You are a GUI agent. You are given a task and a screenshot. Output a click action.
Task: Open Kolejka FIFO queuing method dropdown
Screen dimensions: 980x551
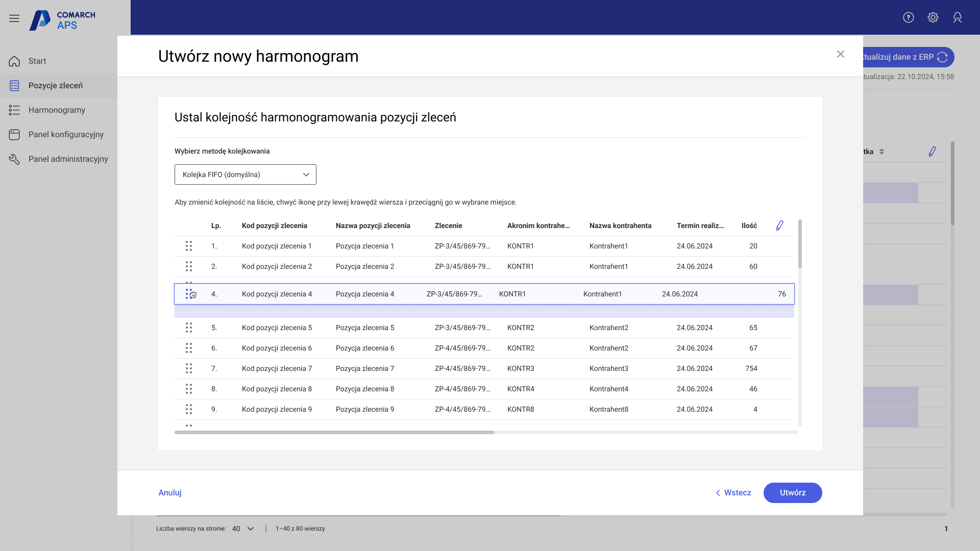245,174
